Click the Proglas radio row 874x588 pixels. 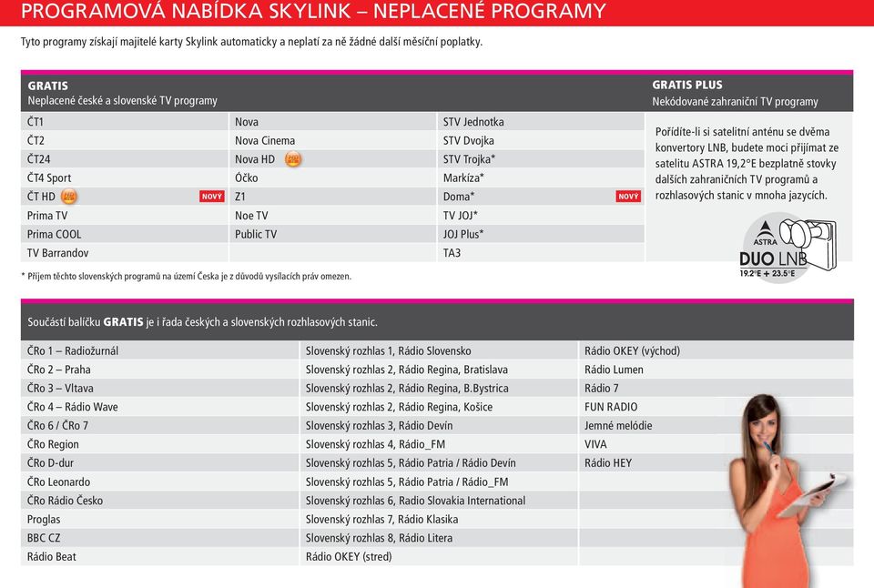point(159,519)
